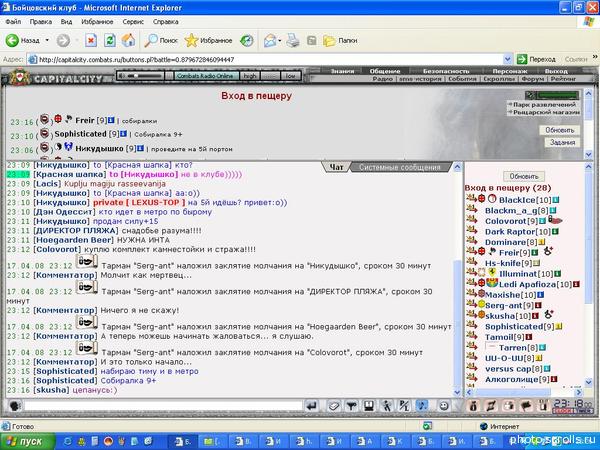Click the Интернет zone status bar entry
This screenshot has width=600, height=450.
pyautogui.click(x=500, y=426)
